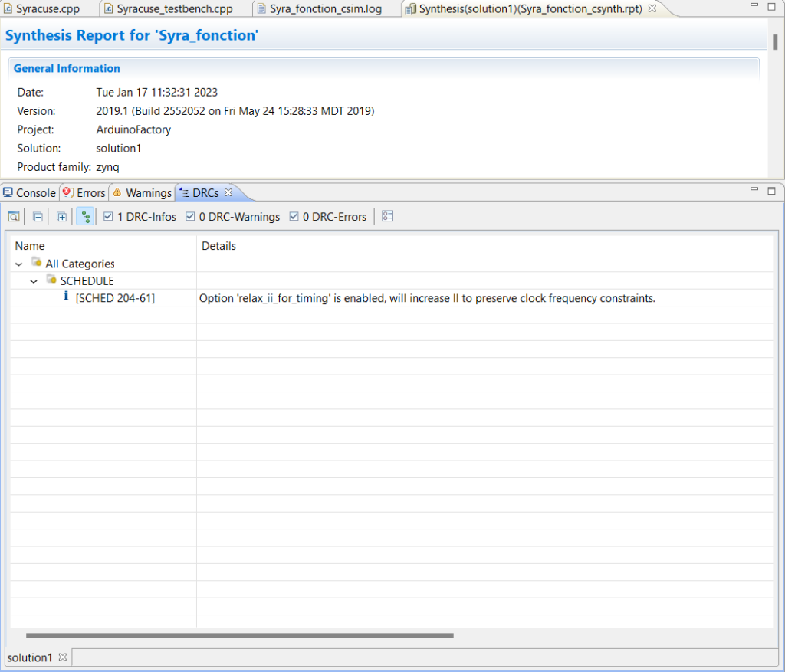
Task: Uncheck the 1 DRC-Infos checkbox
Action: click(109, 217)
